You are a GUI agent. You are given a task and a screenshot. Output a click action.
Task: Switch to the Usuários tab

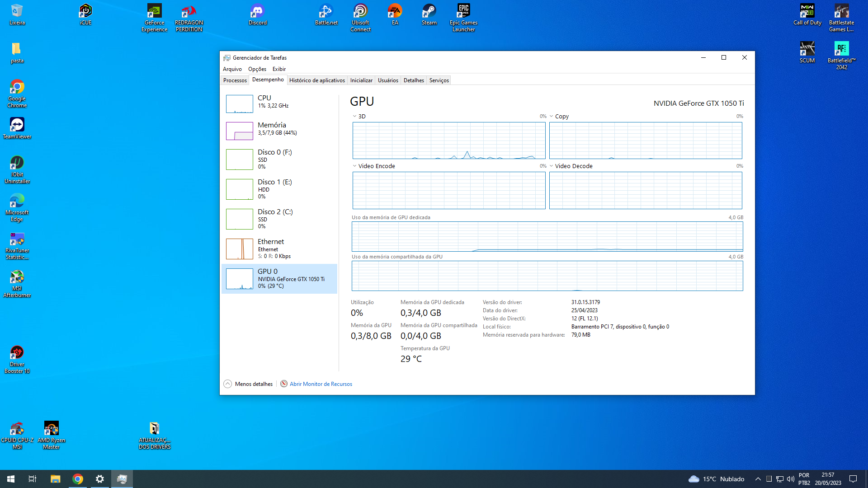click(388, 80)
